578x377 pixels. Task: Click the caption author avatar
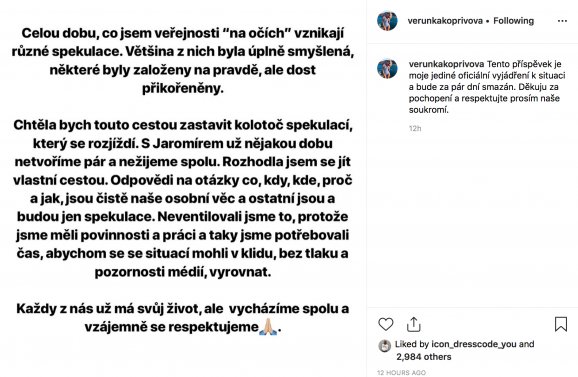click(x=387, y=69)
